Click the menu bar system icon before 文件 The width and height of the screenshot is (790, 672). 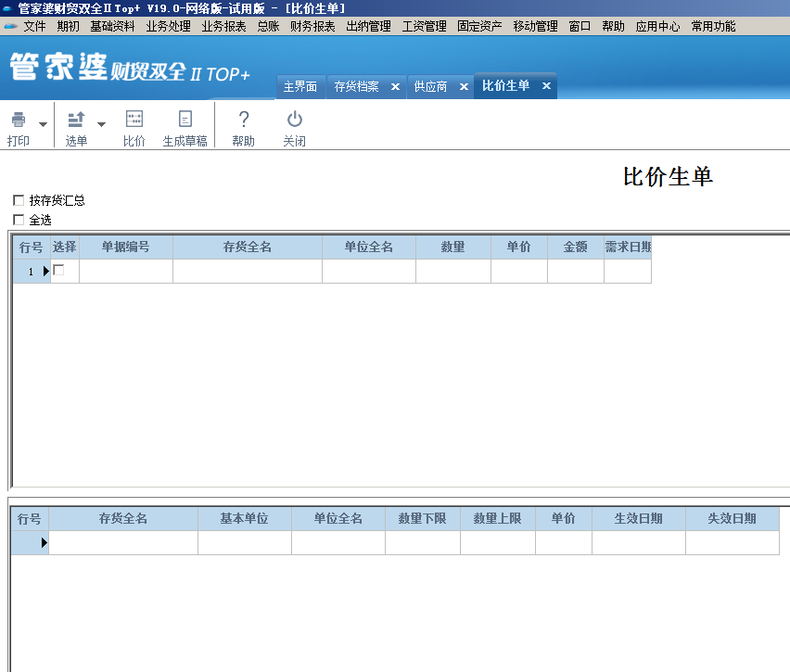[10, 26]
